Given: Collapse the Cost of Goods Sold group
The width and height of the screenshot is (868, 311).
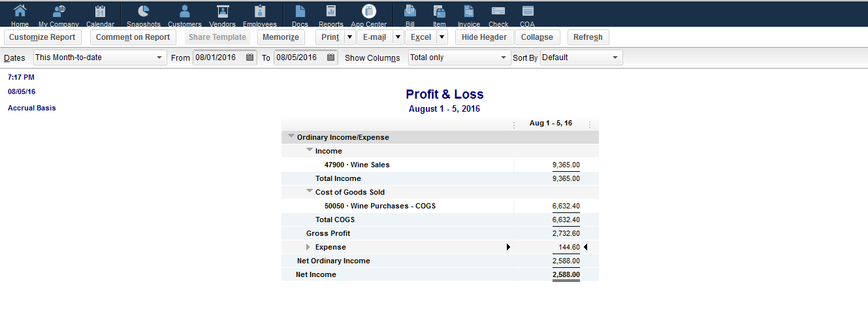Looking at the screenshot, I should coord(310,191).
